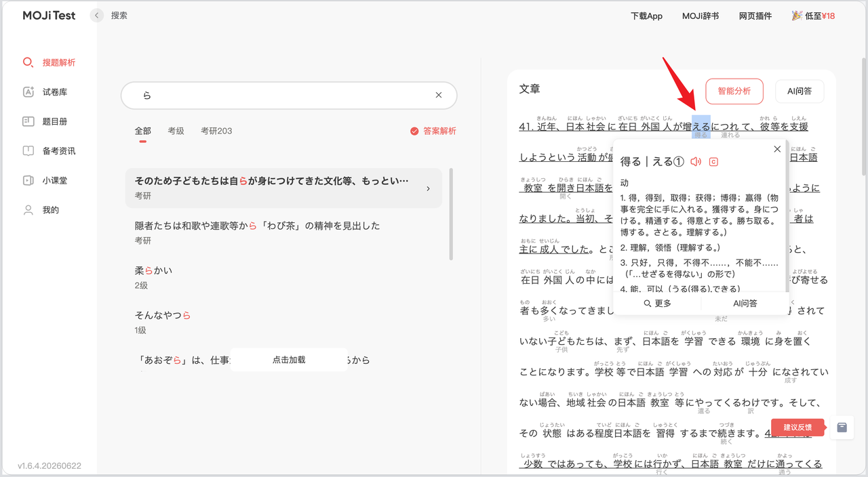
Task: Click AI问答 inside dictionary popup
Action: point(745,304)
